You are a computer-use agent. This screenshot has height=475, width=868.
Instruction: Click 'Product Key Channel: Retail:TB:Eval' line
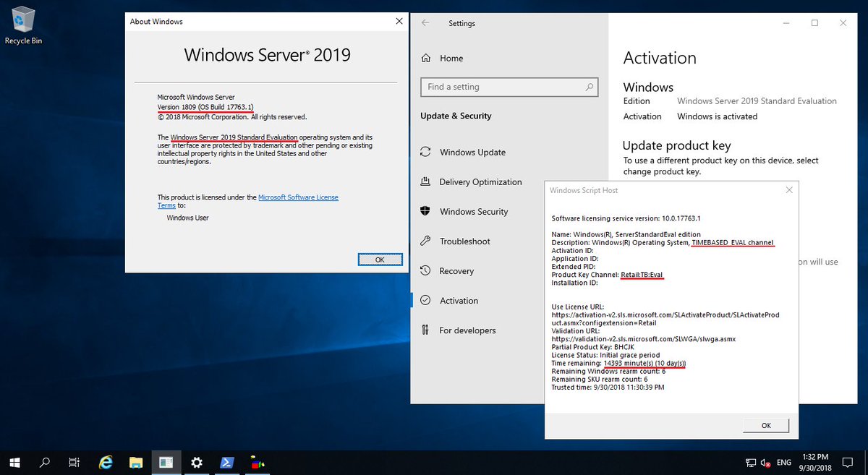[x=607, y=275]
